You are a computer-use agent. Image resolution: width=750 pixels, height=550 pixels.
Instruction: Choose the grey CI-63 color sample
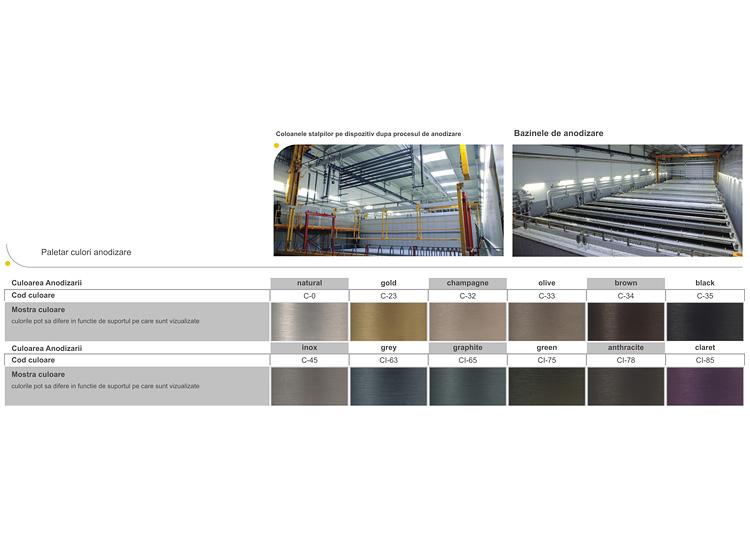point(388,386)
